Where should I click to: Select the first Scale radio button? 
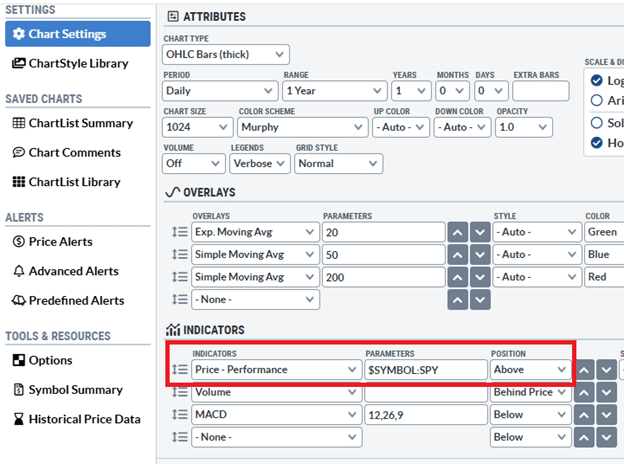(598, 81)
